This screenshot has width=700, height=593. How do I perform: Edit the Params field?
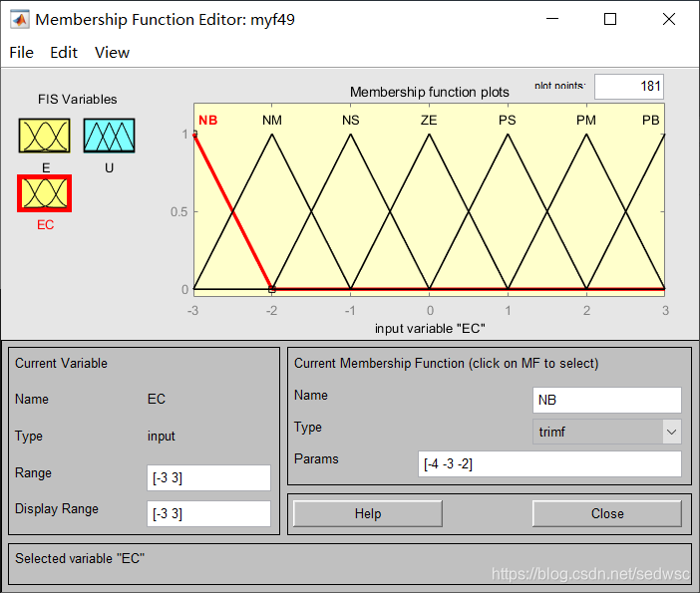coord(549,464)
